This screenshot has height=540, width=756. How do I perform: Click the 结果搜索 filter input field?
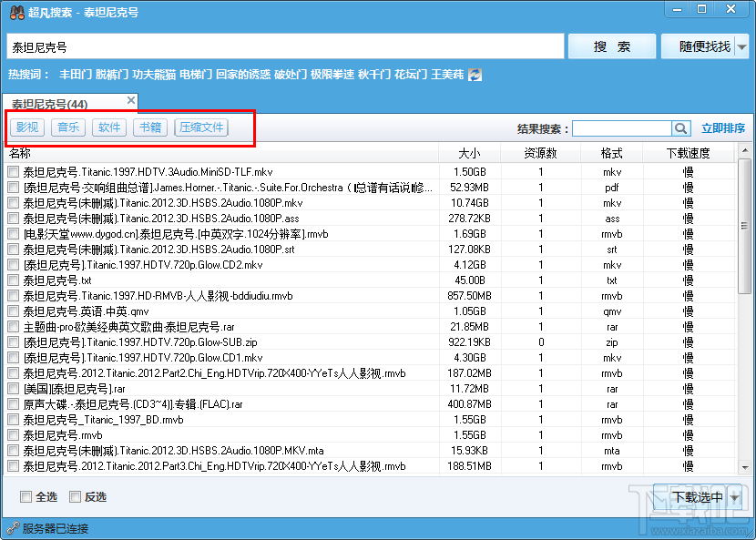[x=622, y=128]
